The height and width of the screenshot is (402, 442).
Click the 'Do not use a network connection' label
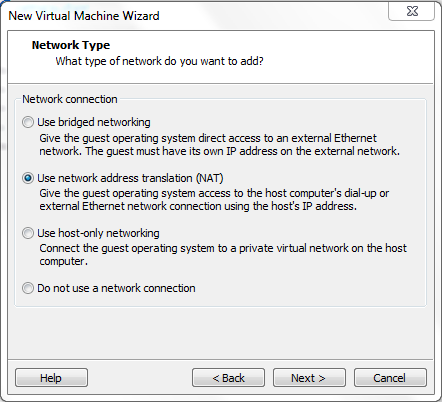pos(116,288)
